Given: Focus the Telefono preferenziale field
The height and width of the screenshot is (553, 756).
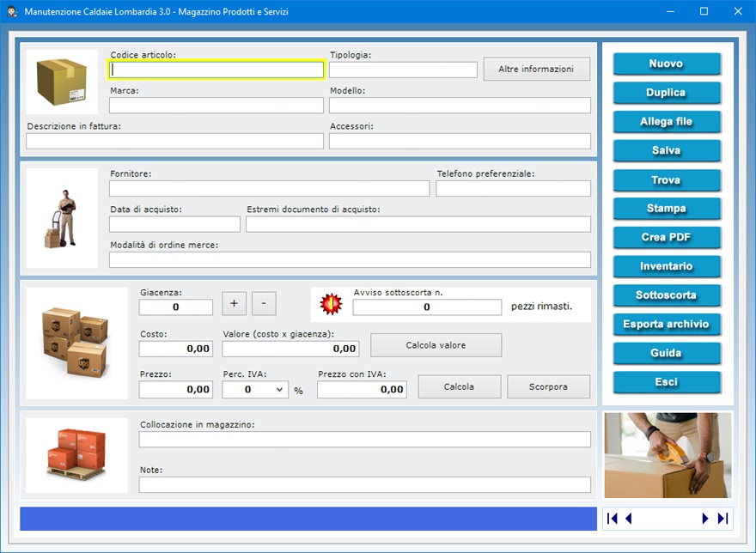Looking at the screenshot, I should tap(514, 189).
